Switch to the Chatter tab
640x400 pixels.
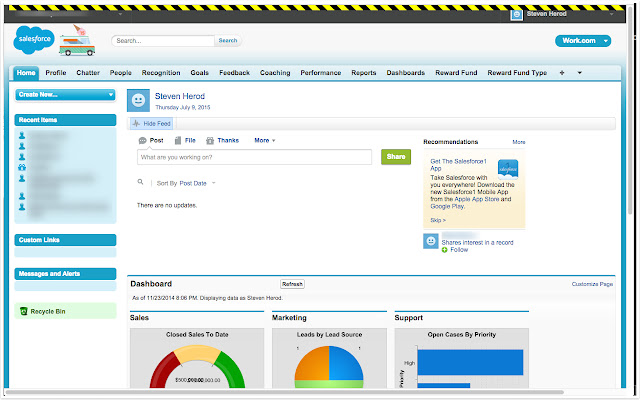point(88,73)
